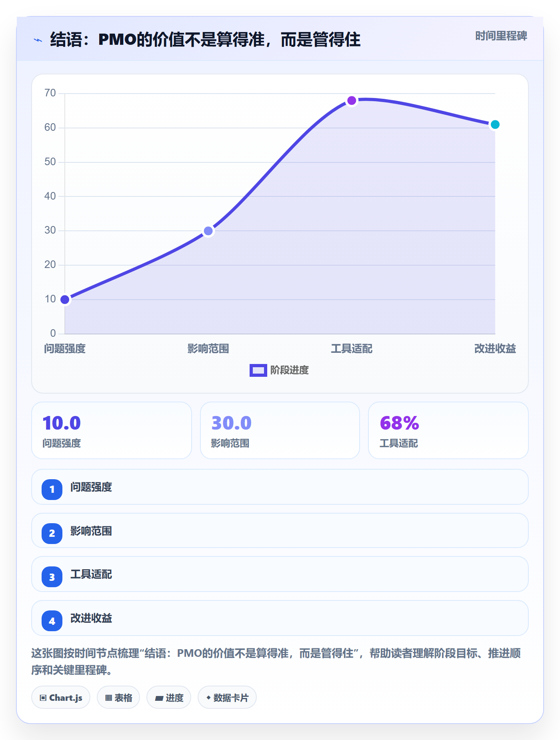The width and height of the screenshot is (560, 740).
Task: Click the 时间里程碑 label in header
Action: tap(501, 36)
